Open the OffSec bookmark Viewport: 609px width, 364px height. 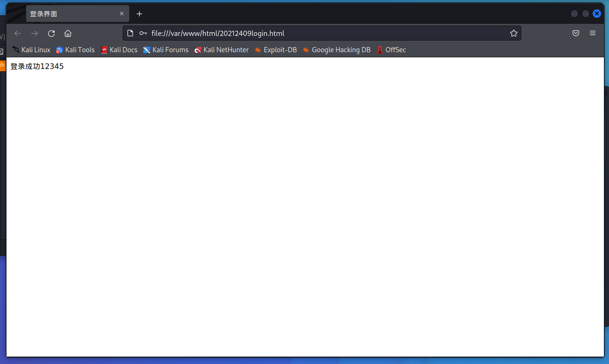(x=391, y=50)
